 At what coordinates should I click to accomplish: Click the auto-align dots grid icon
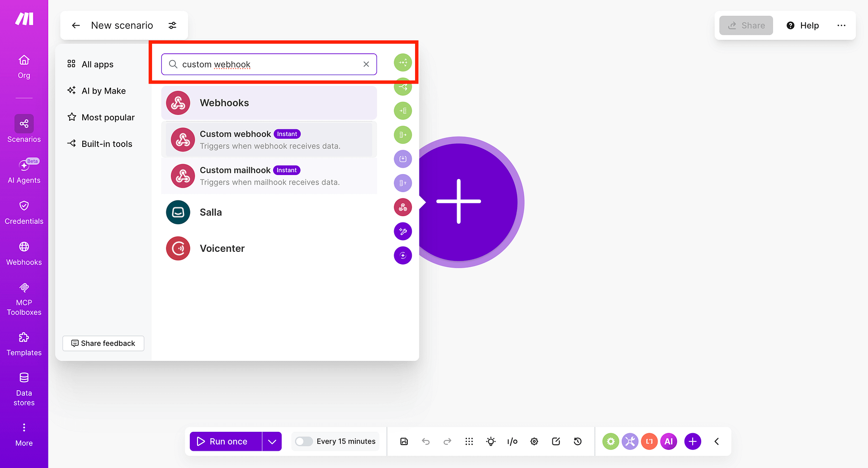469,441
